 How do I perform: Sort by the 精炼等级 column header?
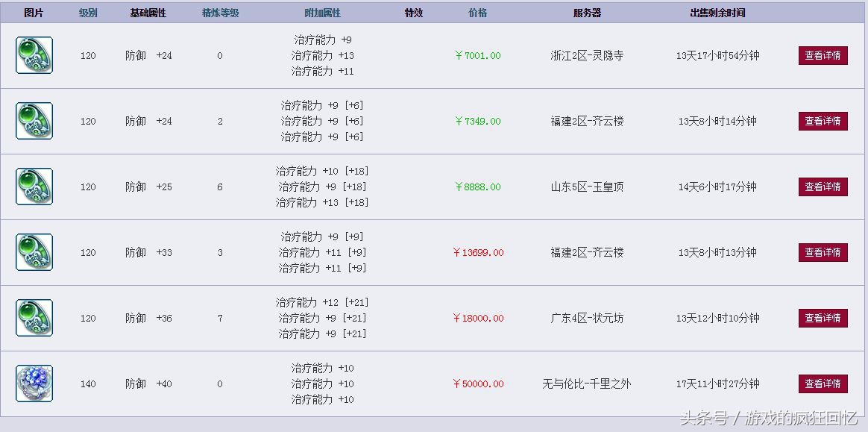[220, 13]
